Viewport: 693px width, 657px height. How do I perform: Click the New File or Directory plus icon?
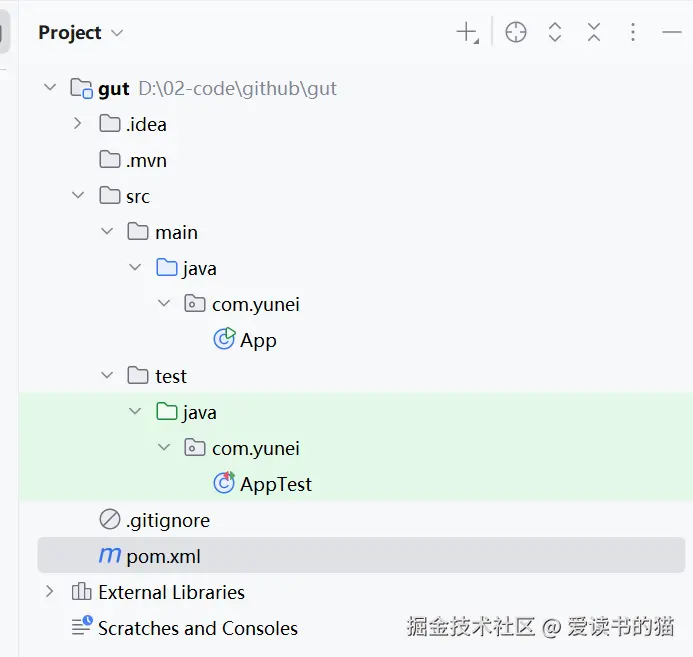(467, 32)
